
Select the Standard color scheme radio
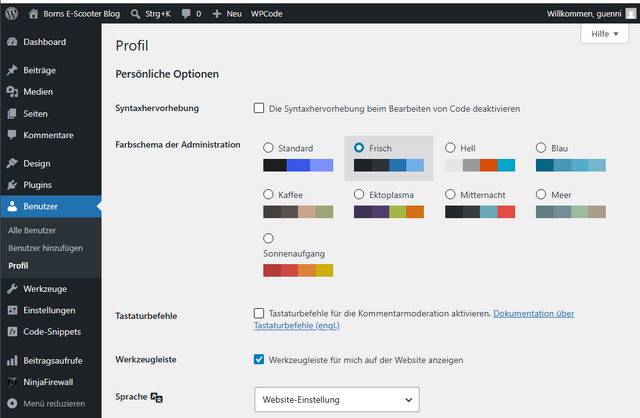[268, 148]
